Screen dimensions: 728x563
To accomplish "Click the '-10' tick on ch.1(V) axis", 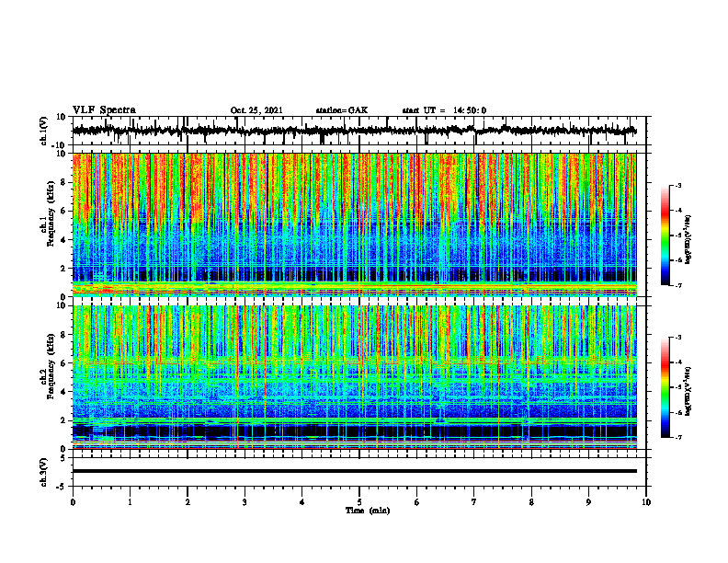I will (60, 145).
